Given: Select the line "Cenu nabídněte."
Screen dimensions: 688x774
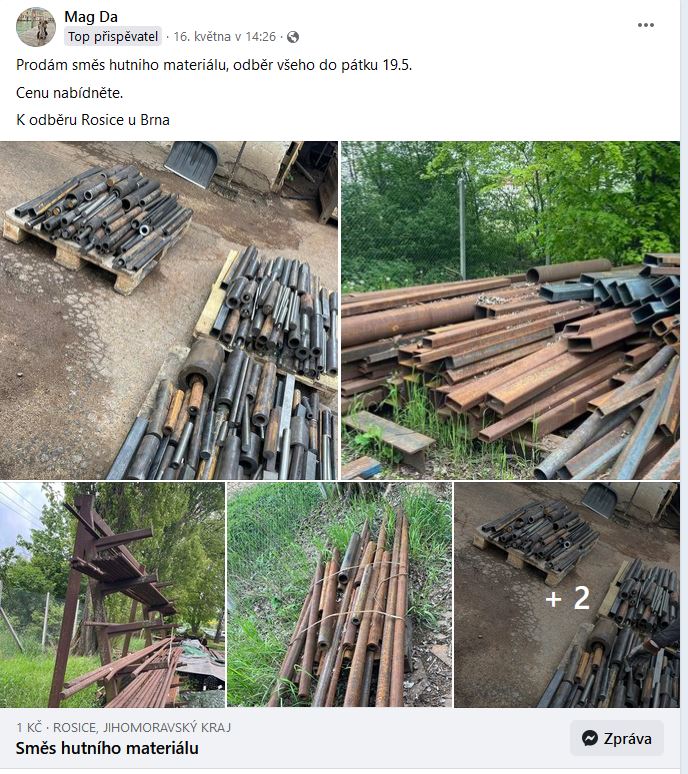Looking at the screenshot, I should point(69,92).
